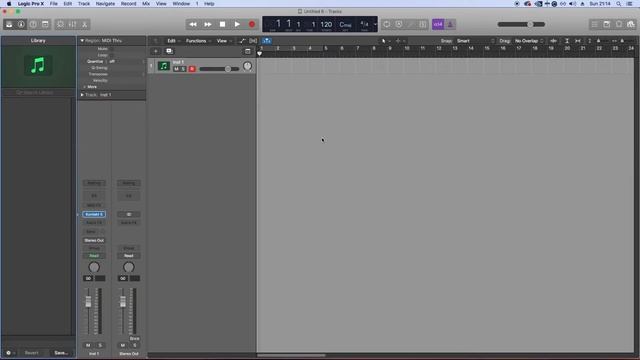
Task: Mute the Inst 1 track header
Action: click(176, 69)
